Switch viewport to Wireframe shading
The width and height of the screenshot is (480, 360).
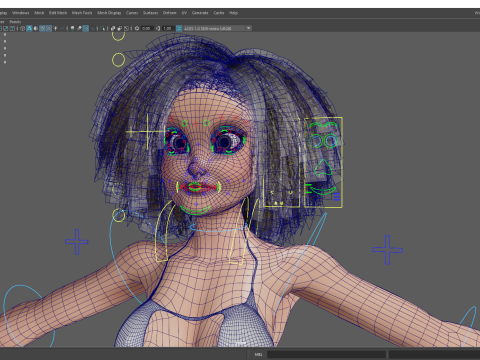pyautogui.click(x=22, y=28)
